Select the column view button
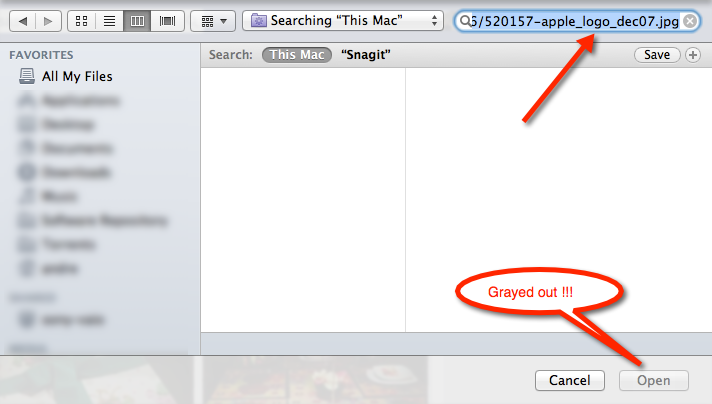Viewport: 712px width, 404px height. click(137, 21)
